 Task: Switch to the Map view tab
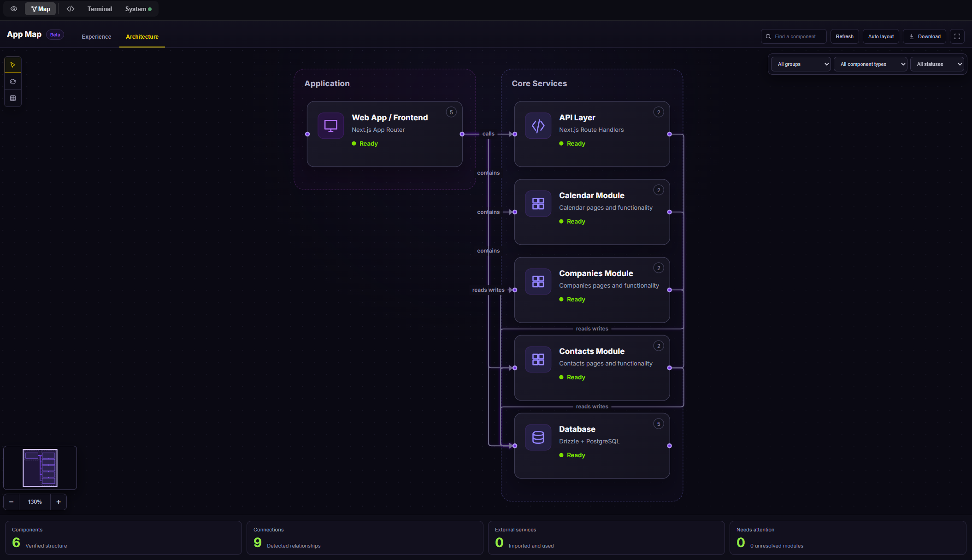pyautogui.click(x=41, y=9)
